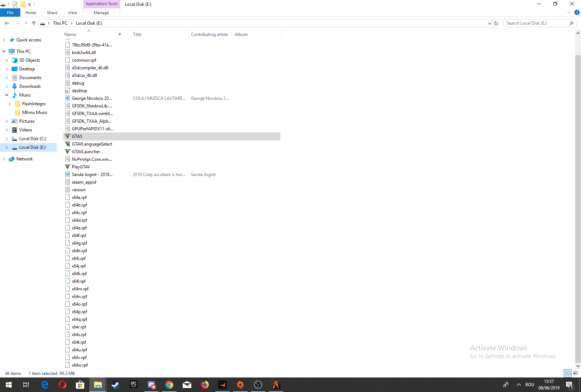Switch to the Share ribbon tab
The height and width of the screenshot is (392, 581).
pyautogui.click(x=52, y=13)
